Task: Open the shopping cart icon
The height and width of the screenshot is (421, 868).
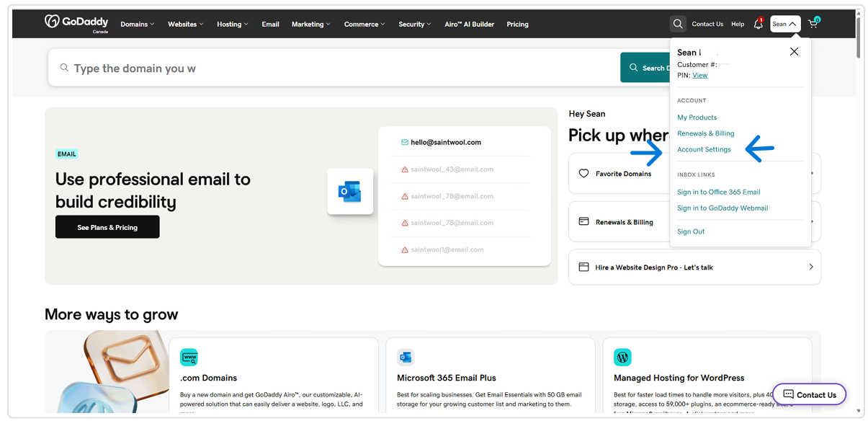Action: point(813,23)
